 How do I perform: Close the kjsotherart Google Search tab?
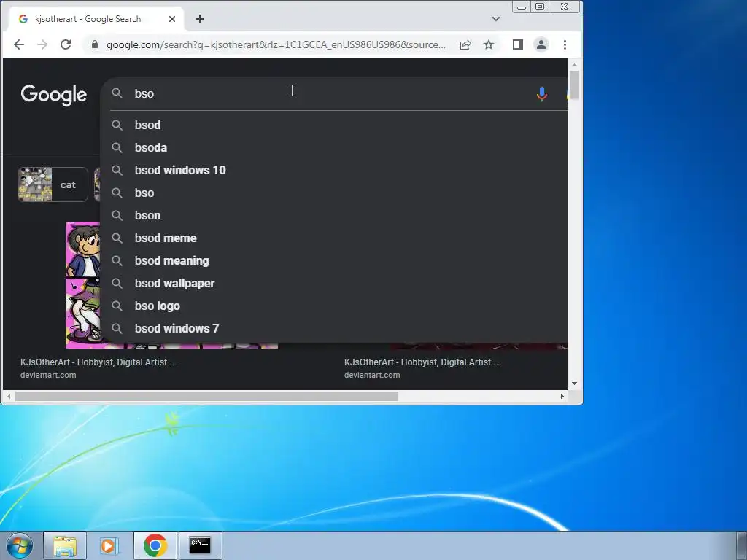pos(172,19)
